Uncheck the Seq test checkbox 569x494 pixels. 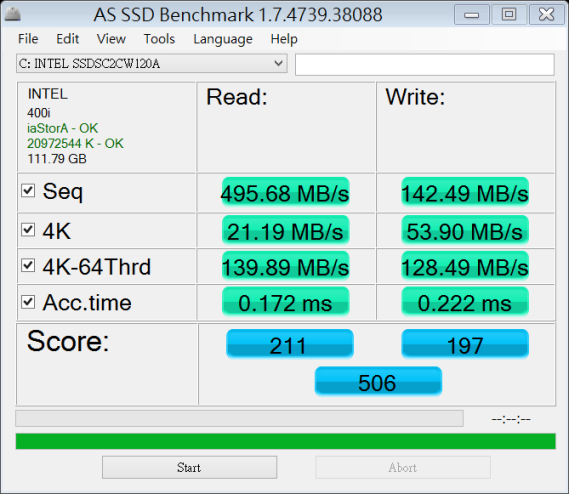[x=28, y=191]
